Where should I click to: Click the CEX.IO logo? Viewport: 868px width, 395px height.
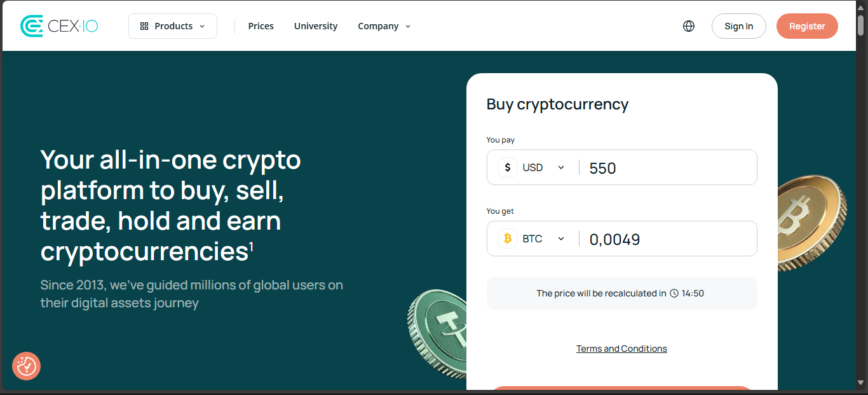tap(59, 26)
